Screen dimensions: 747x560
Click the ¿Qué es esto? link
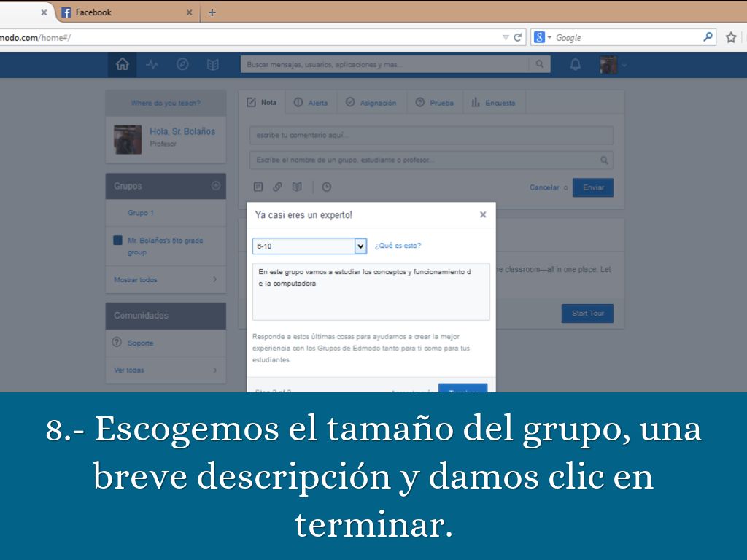[398, 246]
